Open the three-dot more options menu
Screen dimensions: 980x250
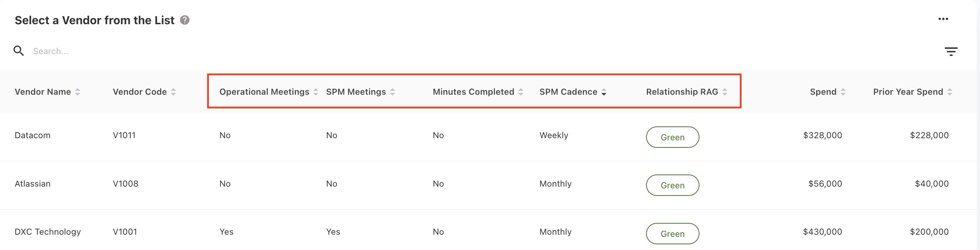943,19
